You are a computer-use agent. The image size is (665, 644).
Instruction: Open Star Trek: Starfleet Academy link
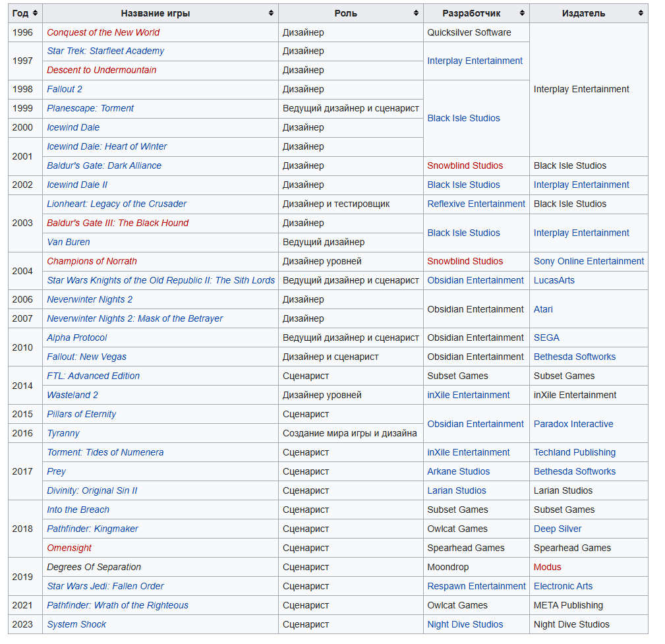pos(105,51)
